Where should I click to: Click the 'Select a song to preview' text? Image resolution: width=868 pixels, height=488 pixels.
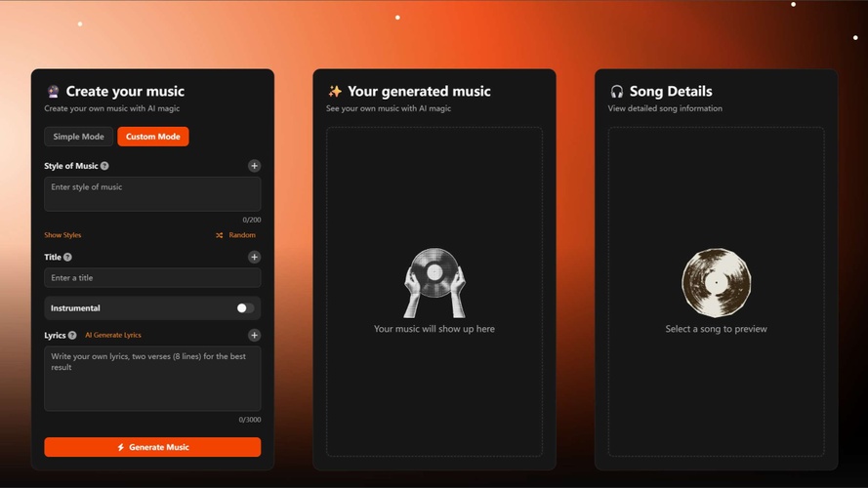tap(717, 329)
